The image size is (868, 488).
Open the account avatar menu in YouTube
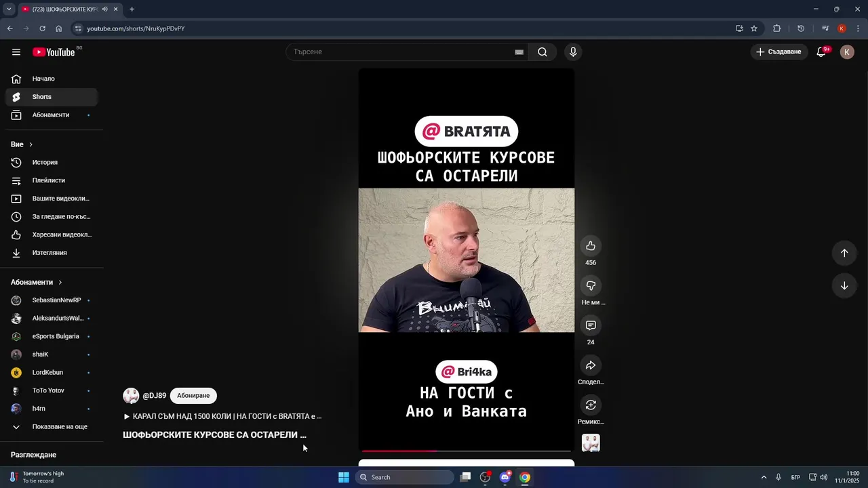point(847,52)
